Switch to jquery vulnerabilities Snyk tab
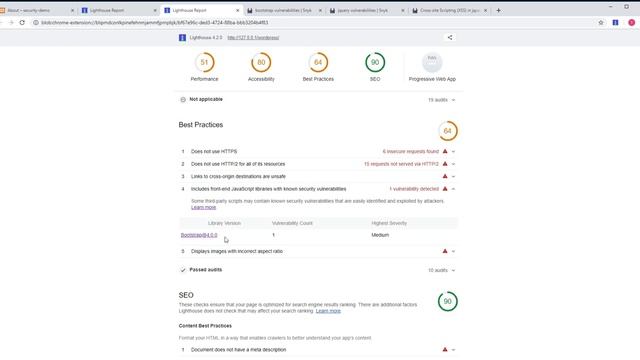The height and width of the screenshot is (360, 640). click(367, 10)
